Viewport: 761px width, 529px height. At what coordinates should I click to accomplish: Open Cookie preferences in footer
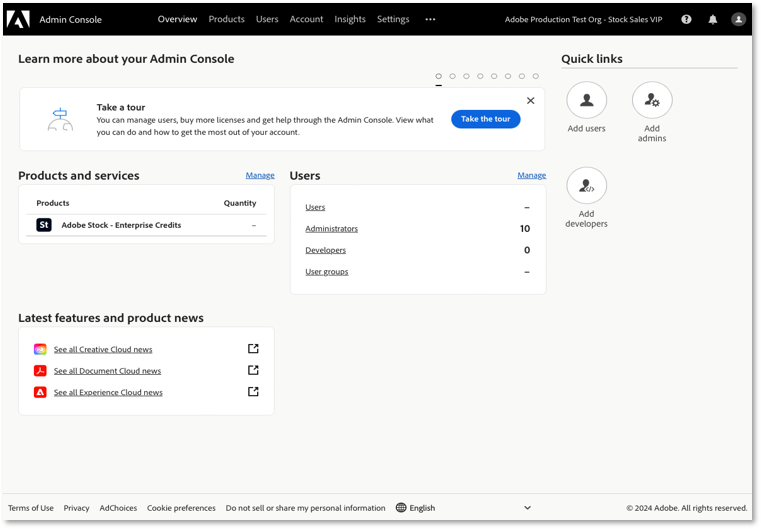coord(181,508)
